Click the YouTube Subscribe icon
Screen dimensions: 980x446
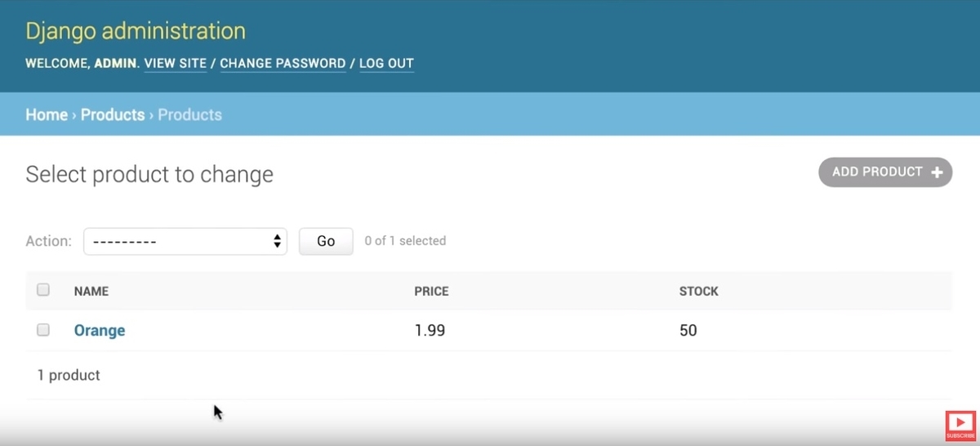pyautogui.click(x=961, y=426)
